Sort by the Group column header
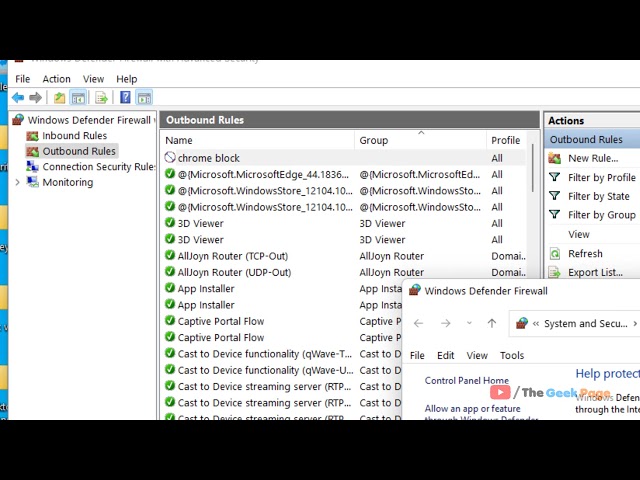This screenshot has height=480, width=640. click(373, 140)
